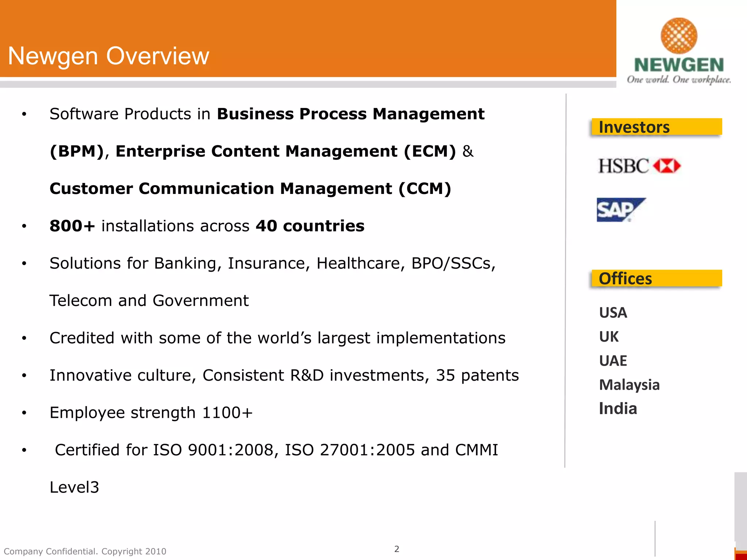Click the '40 countries' bold text
Image resolution: width=747 pixels, height=560 pixels.
pyautogui.click(x=310, y=226)
